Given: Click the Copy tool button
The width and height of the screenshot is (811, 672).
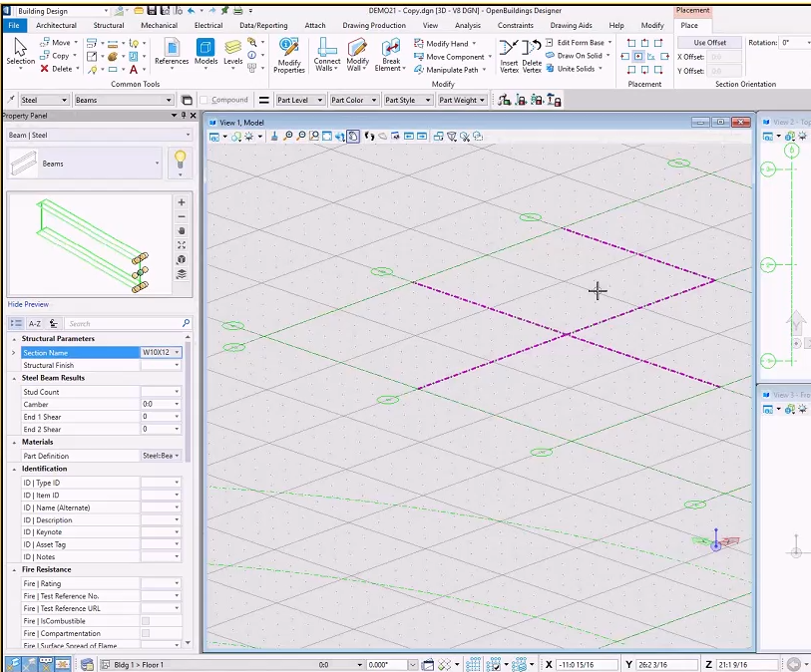Looking at the screenshot, I should [x=55, y=55].
